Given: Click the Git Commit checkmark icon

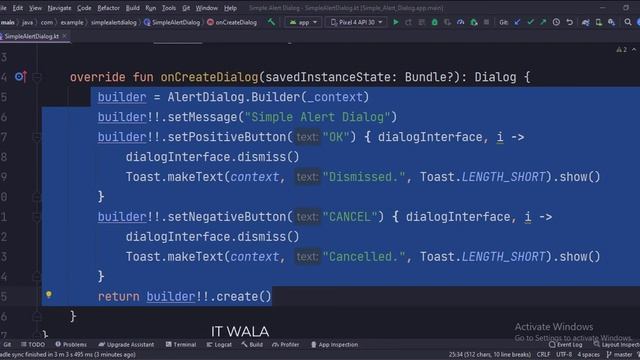Looking at the screenshot, I should (x=530, y=22).
